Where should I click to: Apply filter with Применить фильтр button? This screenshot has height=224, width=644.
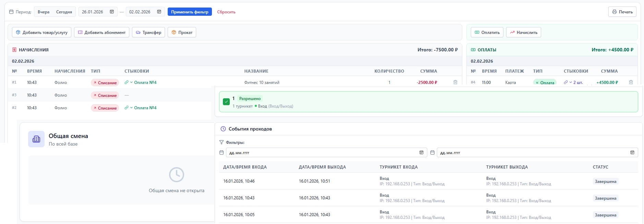click(190, 12)
